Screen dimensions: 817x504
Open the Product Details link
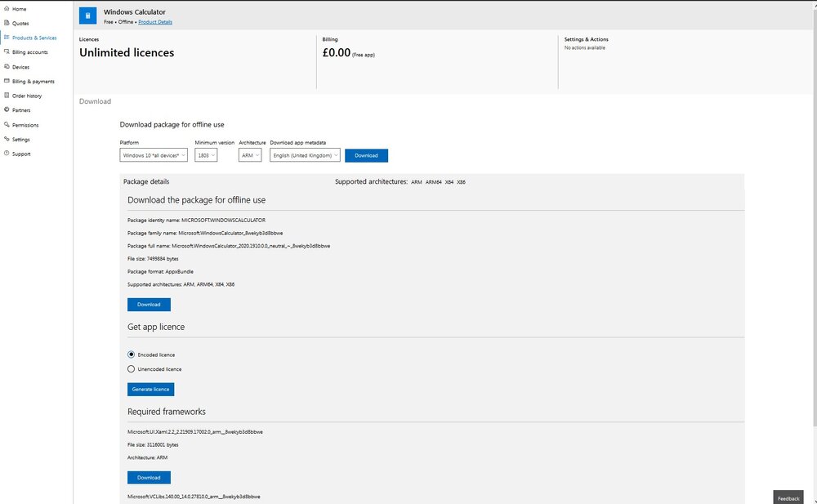(x=155, y=22)
